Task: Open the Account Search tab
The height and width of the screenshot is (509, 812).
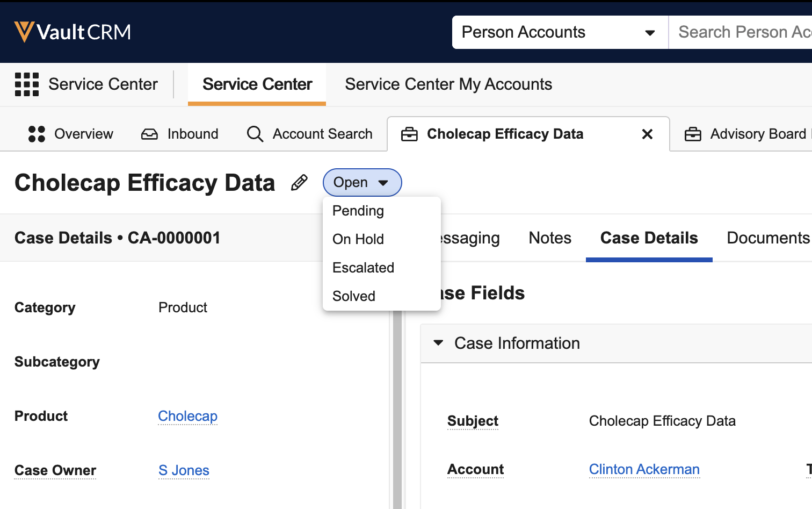Action: pos(310,134)
